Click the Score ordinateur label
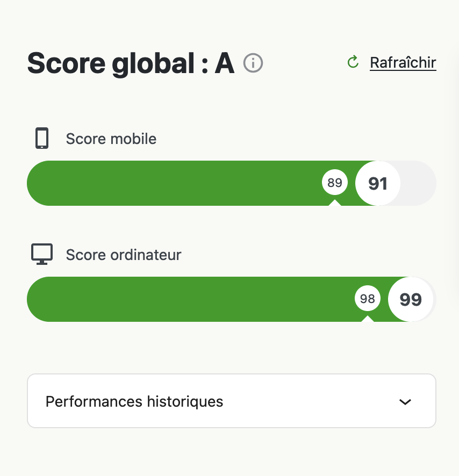This screenshot has width=459, height=476. tap(123, 255)
